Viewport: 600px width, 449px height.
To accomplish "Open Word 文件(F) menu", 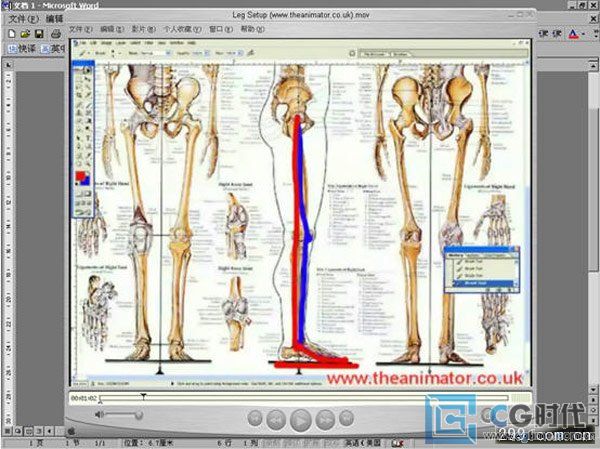I will coord(24,19).
